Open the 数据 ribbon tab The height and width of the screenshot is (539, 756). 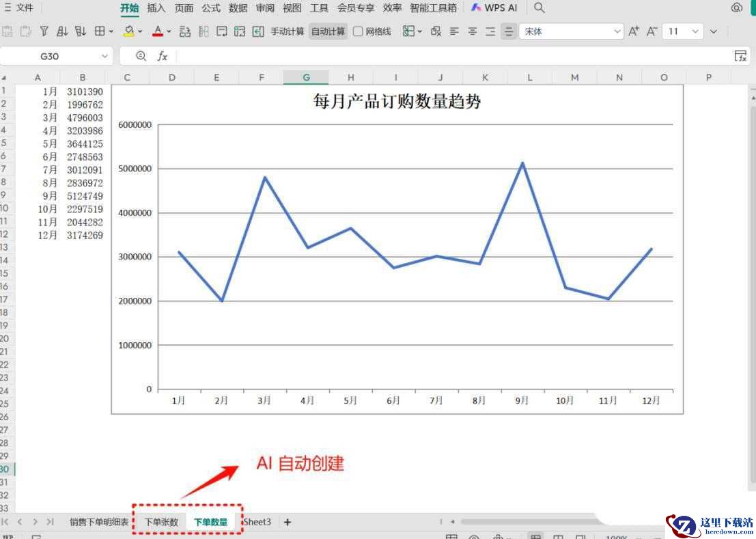tap(238, 8)
